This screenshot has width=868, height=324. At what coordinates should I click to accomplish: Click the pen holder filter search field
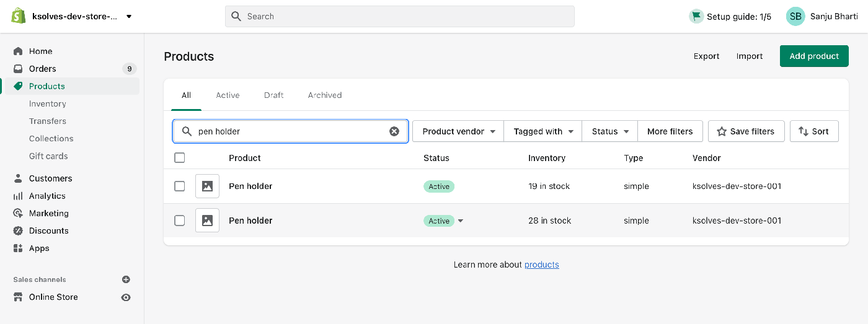coord(290,131)
